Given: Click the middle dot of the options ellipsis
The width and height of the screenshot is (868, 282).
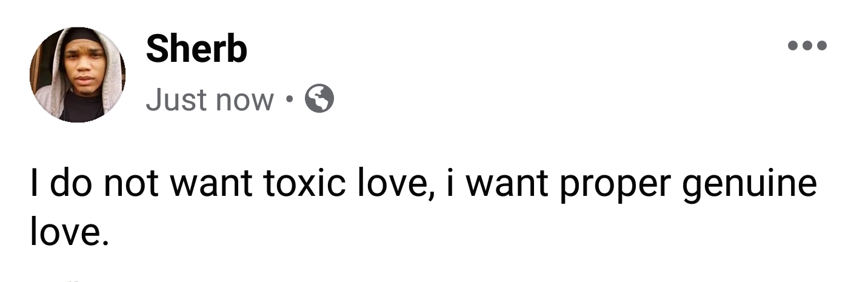Looking at the screenshot, I should [x=807, y=46].
